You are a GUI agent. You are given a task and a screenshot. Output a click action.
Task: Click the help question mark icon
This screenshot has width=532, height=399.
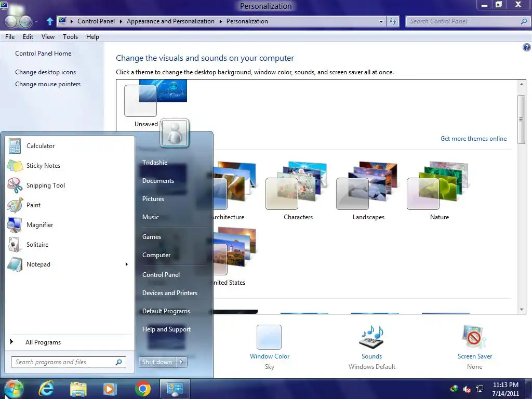(526, 47)
